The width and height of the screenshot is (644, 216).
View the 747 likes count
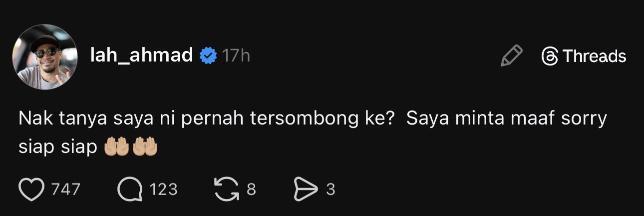point(66,189)
